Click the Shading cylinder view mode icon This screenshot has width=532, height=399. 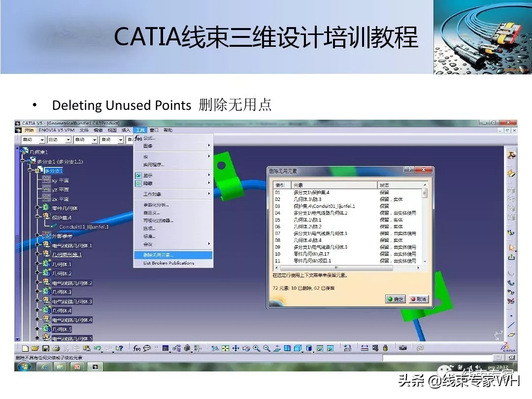[x=309, y=348]
